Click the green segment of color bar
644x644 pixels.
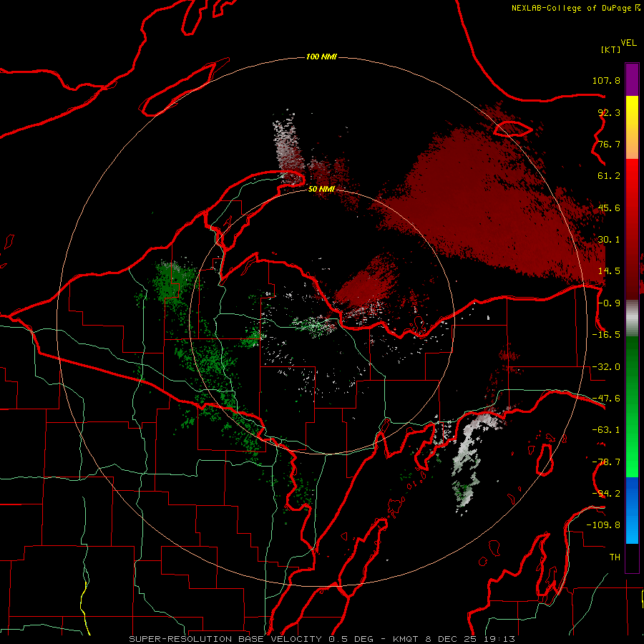pos(632,406)
